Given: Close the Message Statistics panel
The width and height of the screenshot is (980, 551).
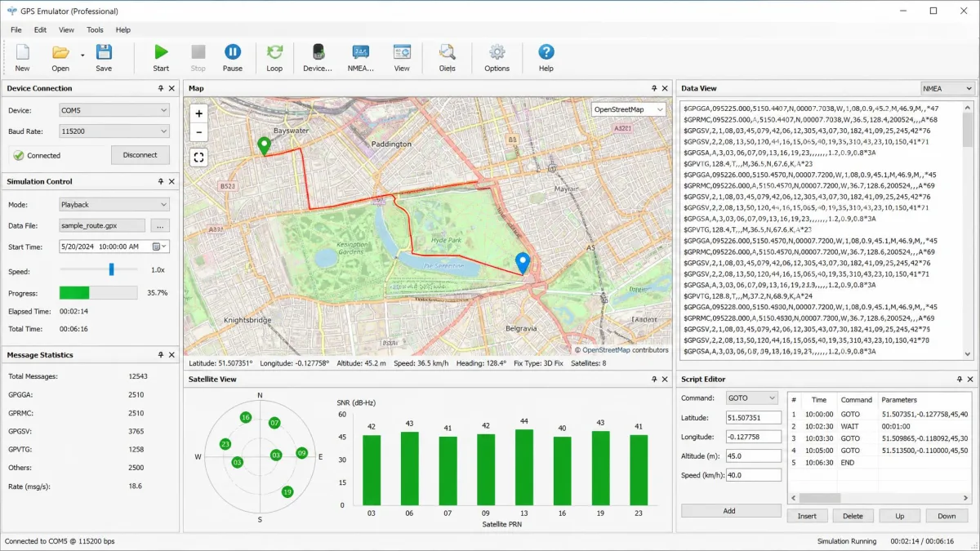Looking at the screenshot, I should point(171,355).
